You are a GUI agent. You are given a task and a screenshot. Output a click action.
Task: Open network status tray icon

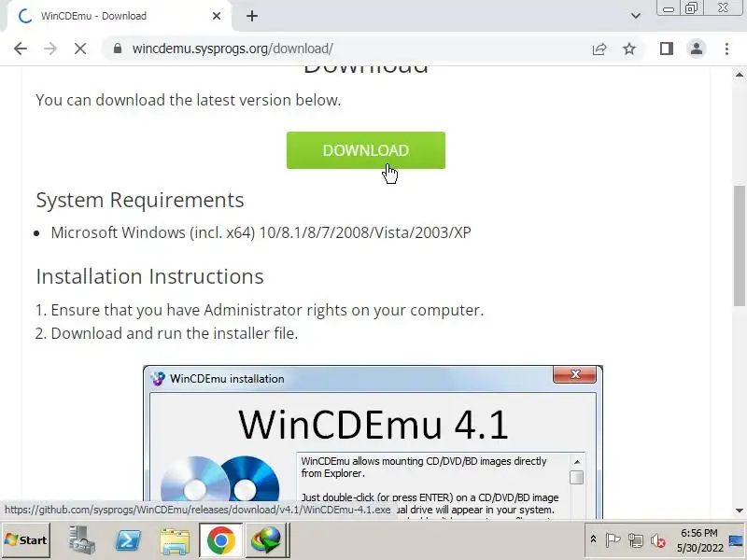636,540
